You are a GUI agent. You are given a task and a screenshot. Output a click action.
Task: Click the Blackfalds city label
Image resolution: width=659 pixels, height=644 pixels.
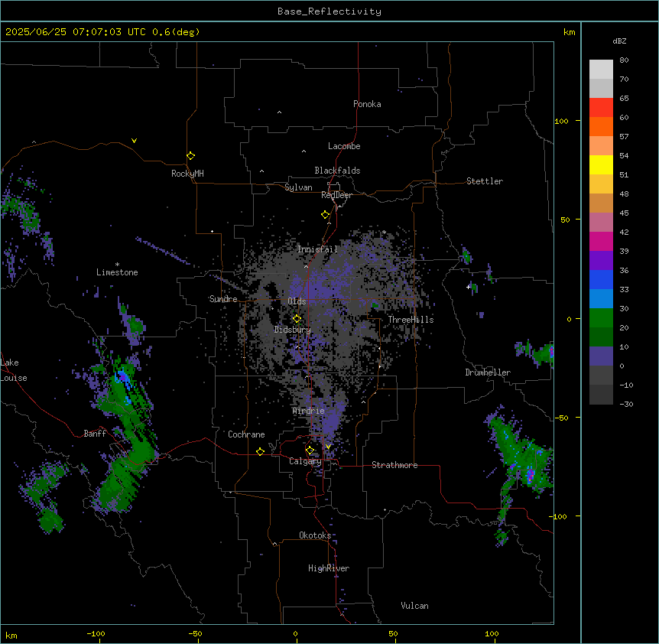(337, 171)
